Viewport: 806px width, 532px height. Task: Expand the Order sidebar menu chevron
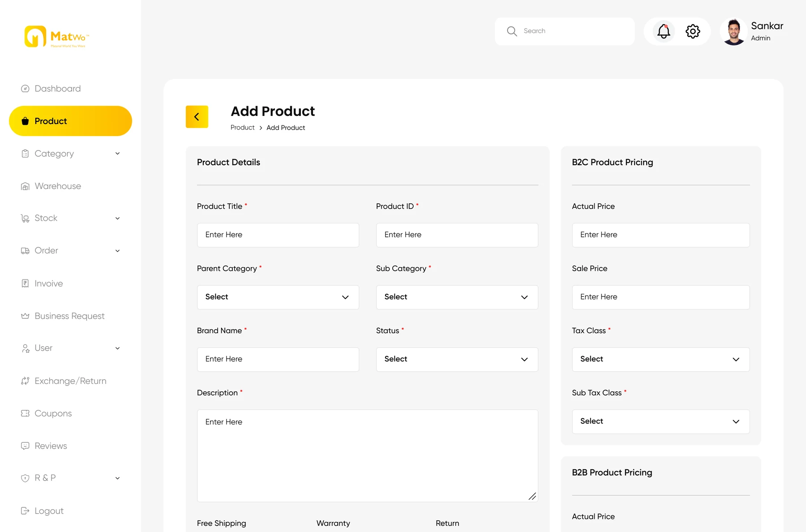pos(117,251)
